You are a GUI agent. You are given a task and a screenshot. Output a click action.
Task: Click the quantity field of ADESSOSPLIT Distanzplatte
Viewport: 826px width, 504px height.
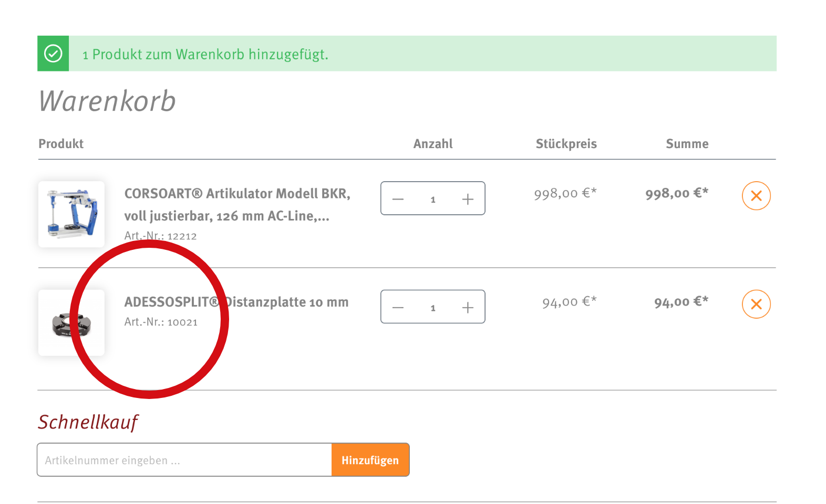tap(433, 308)
